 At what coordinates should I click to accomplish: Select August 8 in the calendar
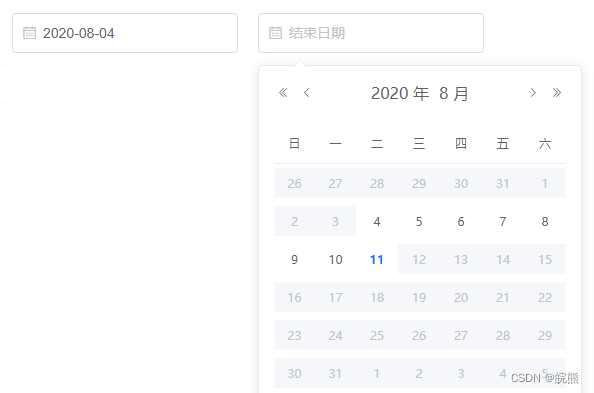(545, 221)
